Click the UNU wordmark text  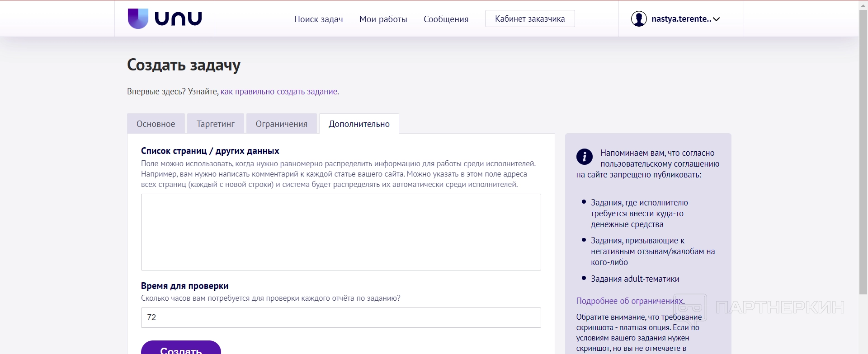(x=178, y=19)
